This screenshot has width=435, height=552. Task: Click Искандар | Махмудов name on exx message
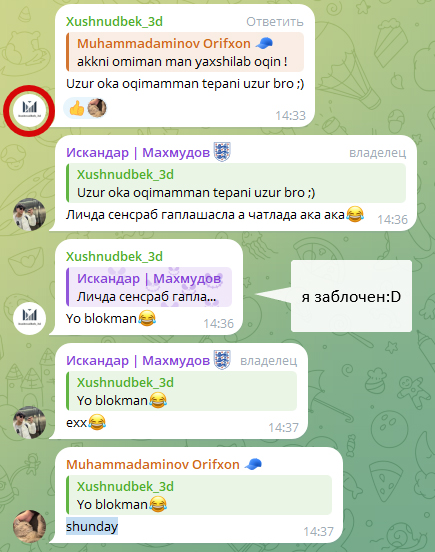tap(138, 360)
